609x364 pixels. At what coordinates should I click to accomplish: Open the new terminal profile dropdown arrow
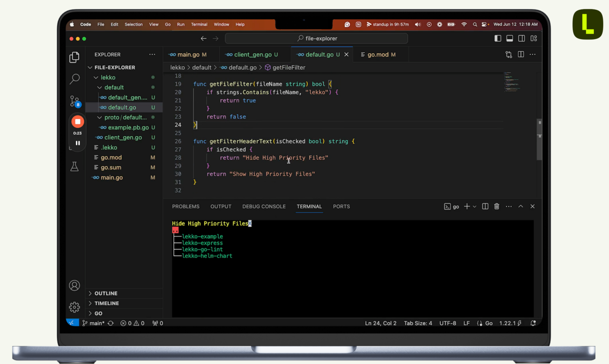click(x=474, y=207)
